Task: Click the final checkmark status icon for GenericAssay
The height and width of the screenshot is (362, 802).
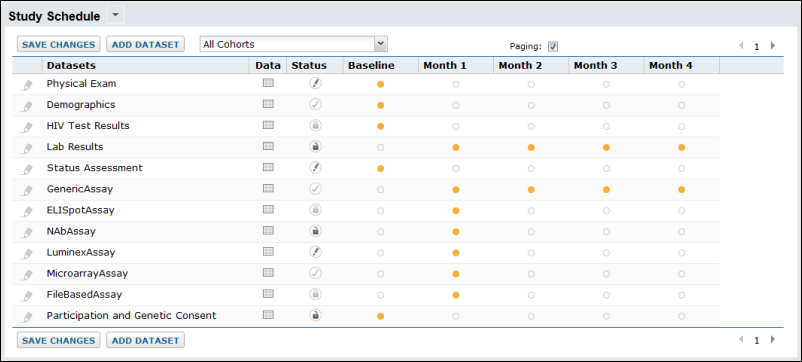Action: pos(316,188)
